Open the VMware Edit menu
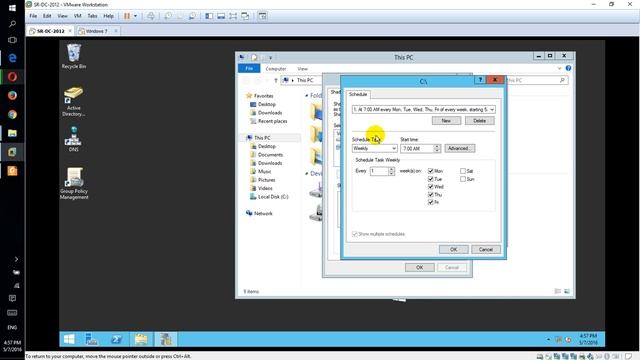Image resolution: width=640 pixels, height=360 pixels. [47, 16]
